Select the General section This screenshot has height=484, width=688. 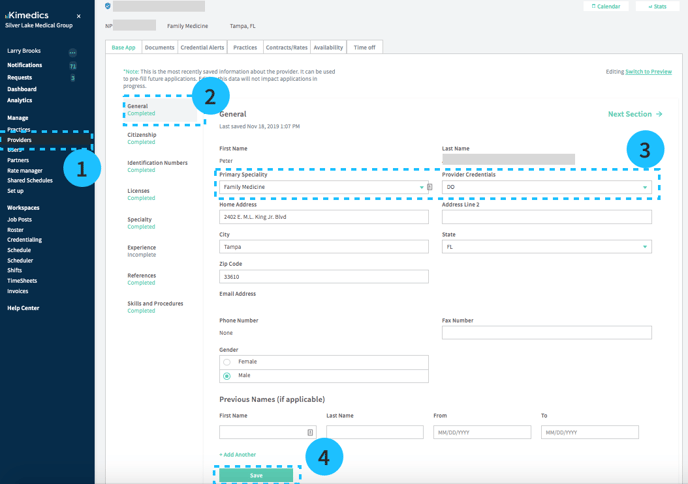click(x=160, y=110)
